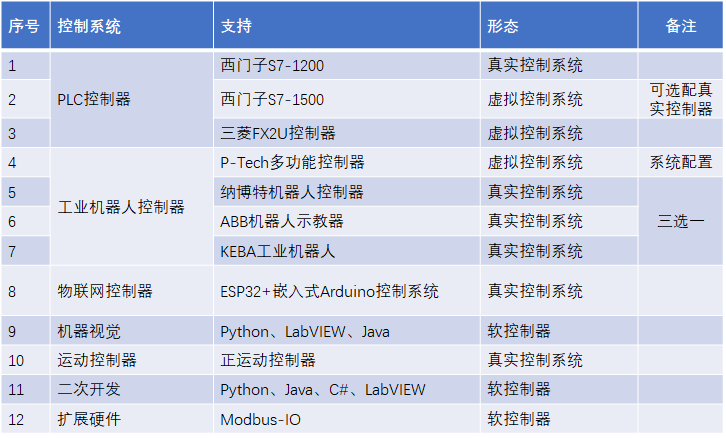
Task: Select the 西门子S7-1200 cell
Action: coord(347,65)
